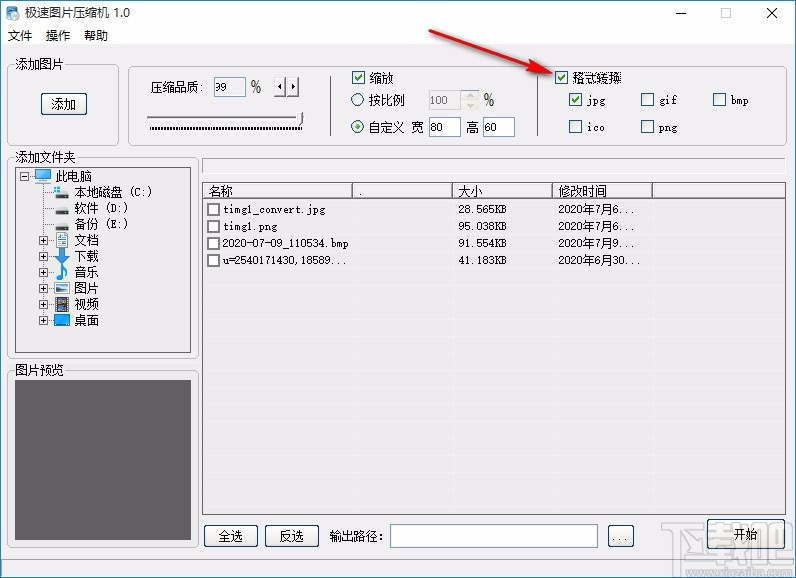Select the 按比例 radio button
Image resolution: width=796 pixels, height=578 pixels.
click(x=357, y=99)
